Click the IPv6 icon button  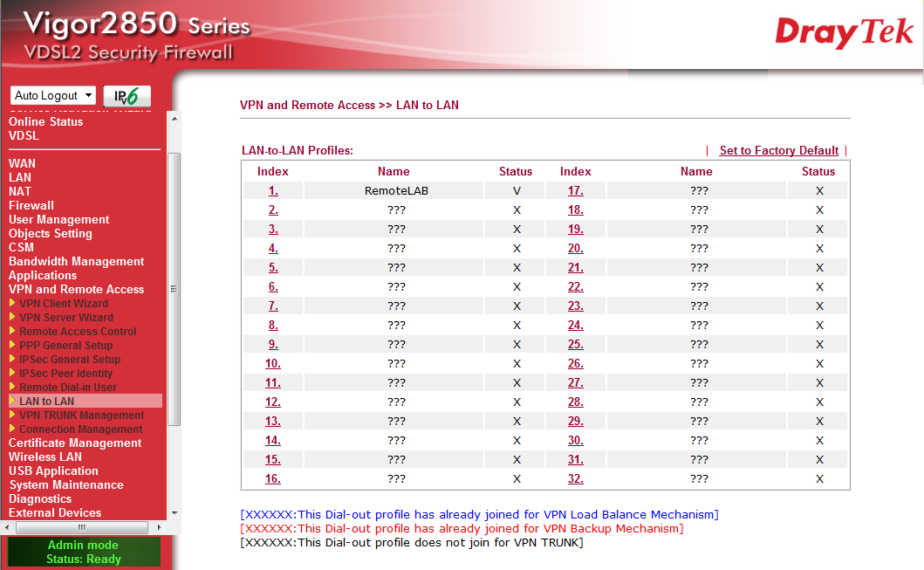pyautogui.click(x=127, y=95)
